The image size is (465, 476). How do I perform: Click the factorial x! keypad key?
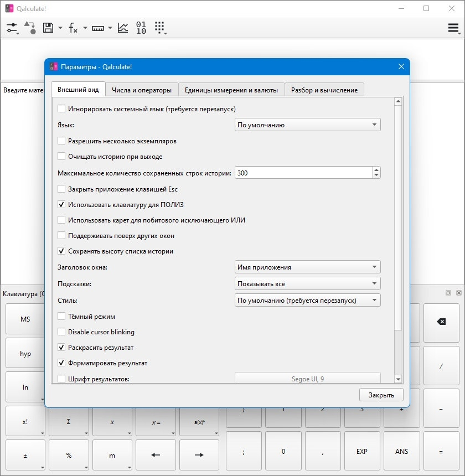pos(25,422)
